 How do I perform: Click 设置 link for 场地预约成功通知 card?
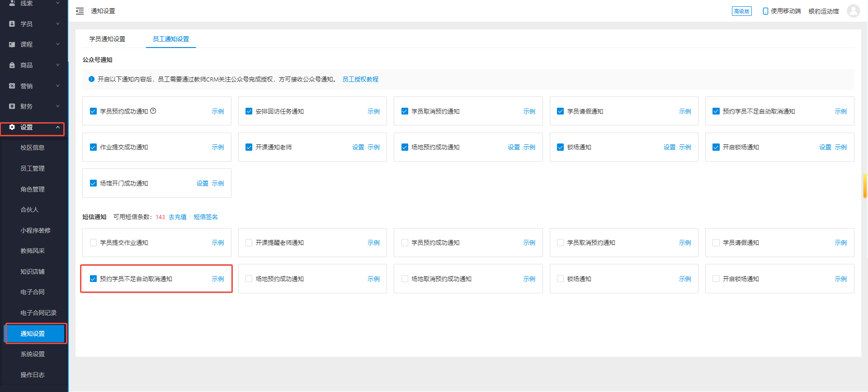(x=514, y=147)
